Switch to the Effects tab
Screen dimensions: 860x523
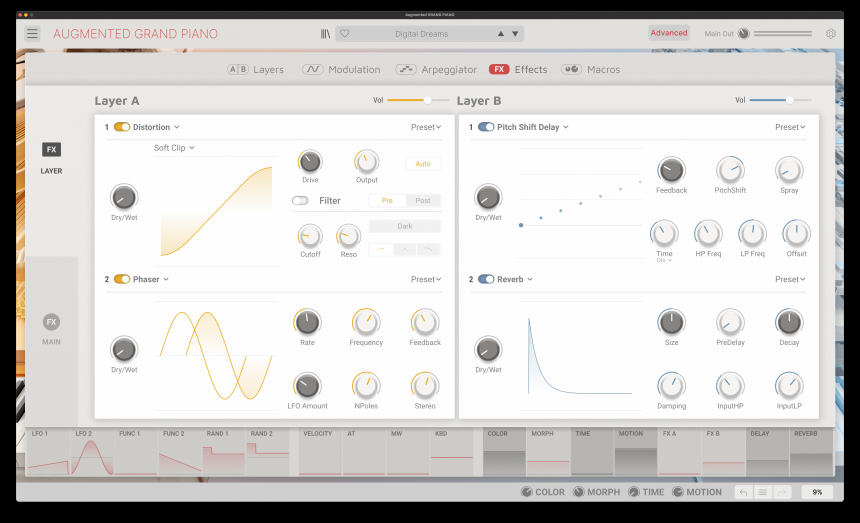coord(518,70)
